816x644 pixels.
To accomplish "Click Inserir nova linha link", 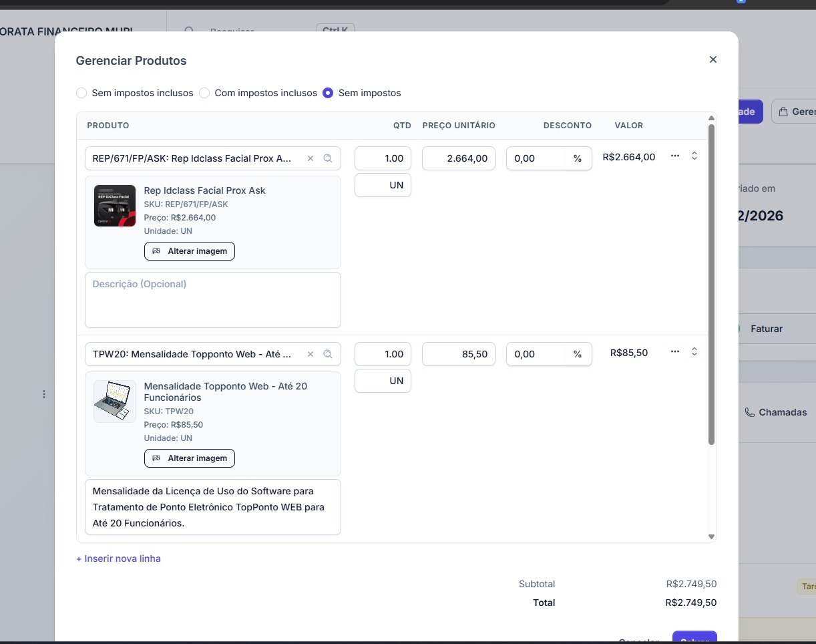I will pyautogui.click(x=118, y=558).
